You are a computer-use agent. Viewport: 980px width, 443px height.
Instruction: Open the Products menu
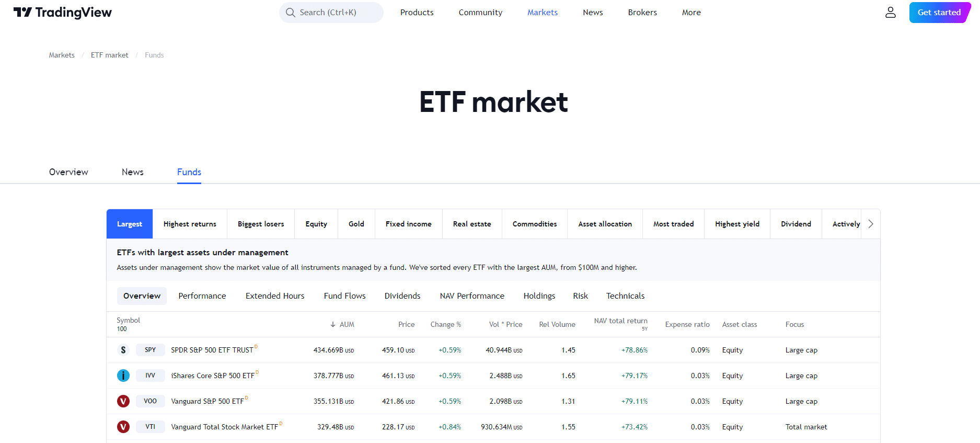coord(417,12)
